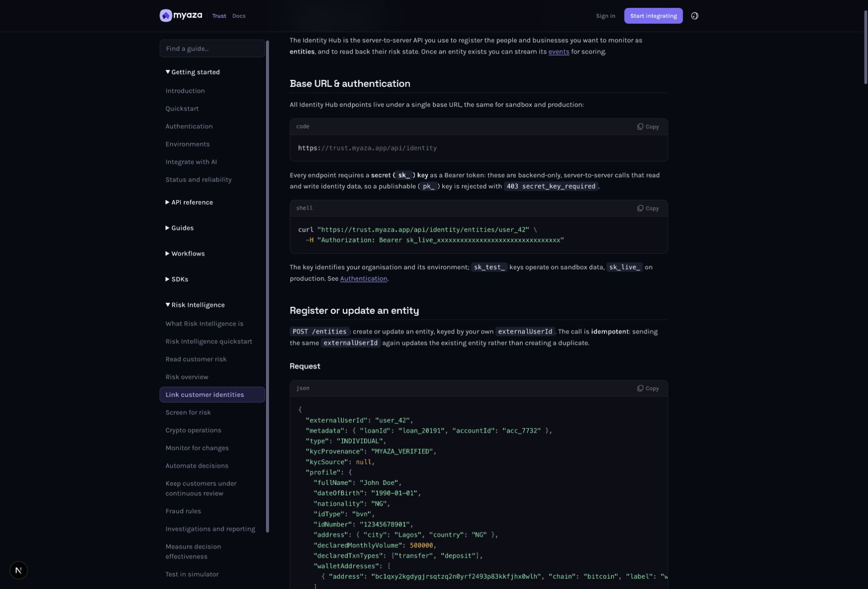The width and height of the screenshot is (868, 589).
Task: Open the Introduction guide
Action: pos(185,91)
